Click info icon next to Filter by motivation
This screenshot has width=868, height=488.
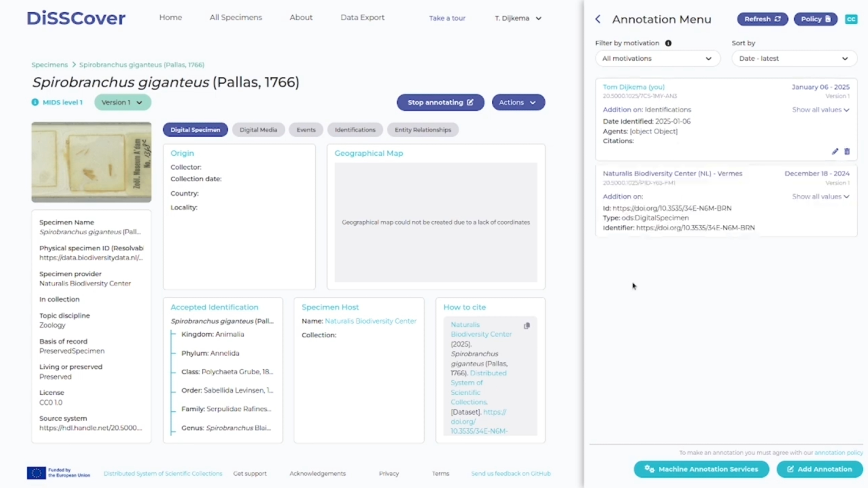pyautogui.click(x=668, y=43)
